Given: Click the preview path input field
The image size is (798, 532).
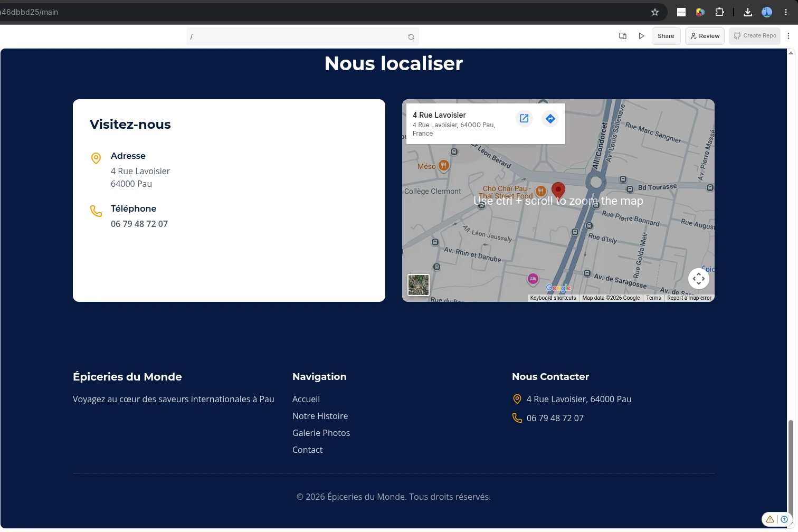Looking at the screenshot, I should pyautogui.click(x=302, y=36).
